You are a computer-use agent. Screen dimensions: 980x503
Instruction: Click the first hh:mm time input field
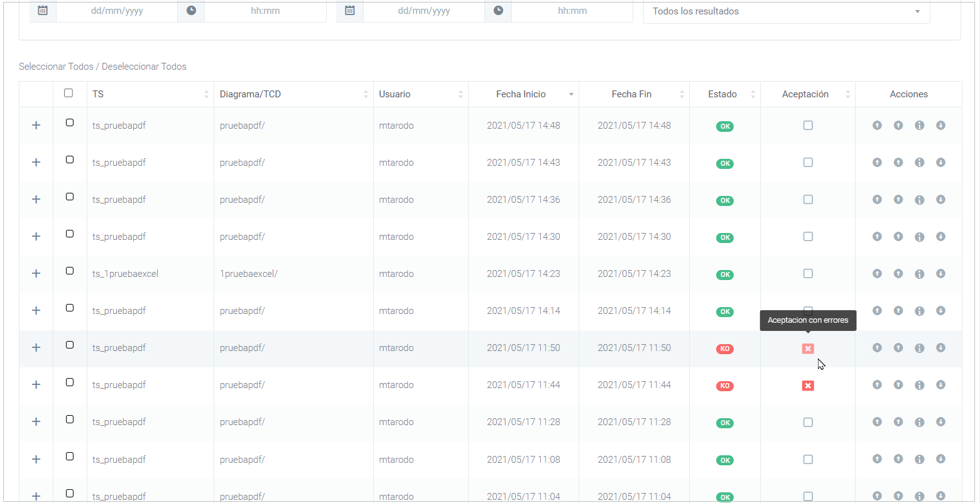pos(264,11)
